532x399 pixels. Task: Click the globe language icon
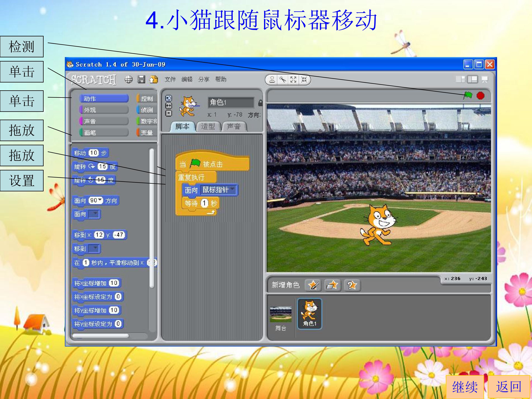(x=129, y=79)
